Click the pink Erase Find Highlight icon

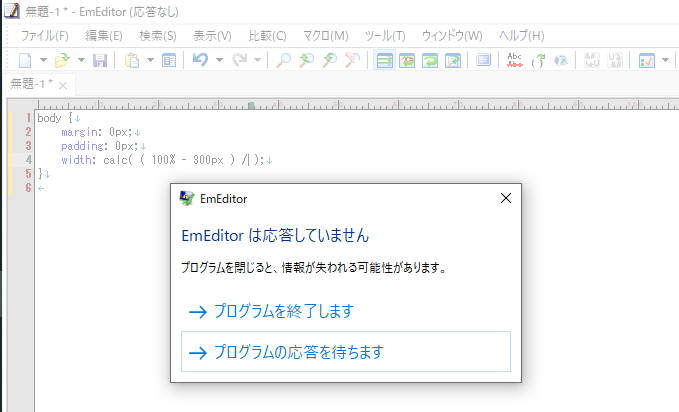click(x=352, y=60)
